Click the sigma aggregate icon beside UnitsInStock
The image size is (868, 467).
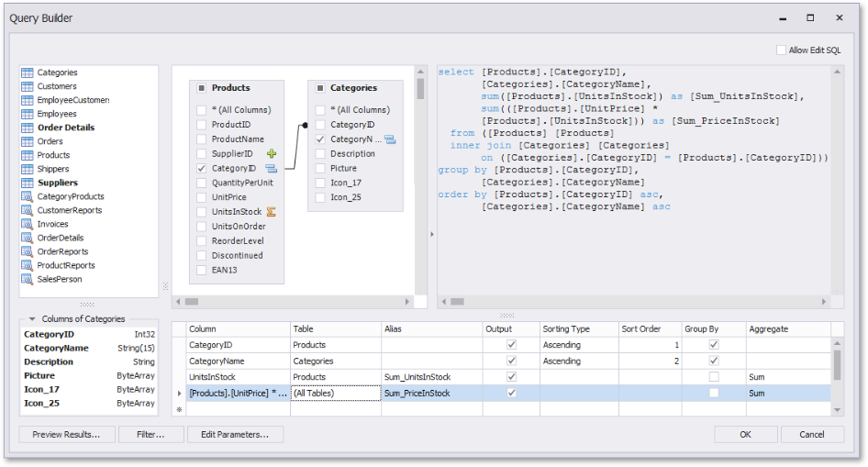pyautogui.click(x=271, y=212)
